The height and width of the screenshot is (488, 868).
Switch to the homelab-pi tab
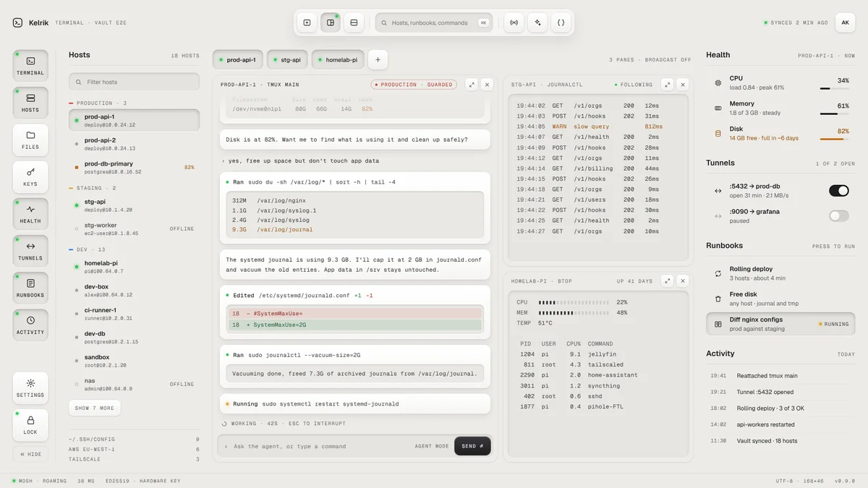[338, 60]
